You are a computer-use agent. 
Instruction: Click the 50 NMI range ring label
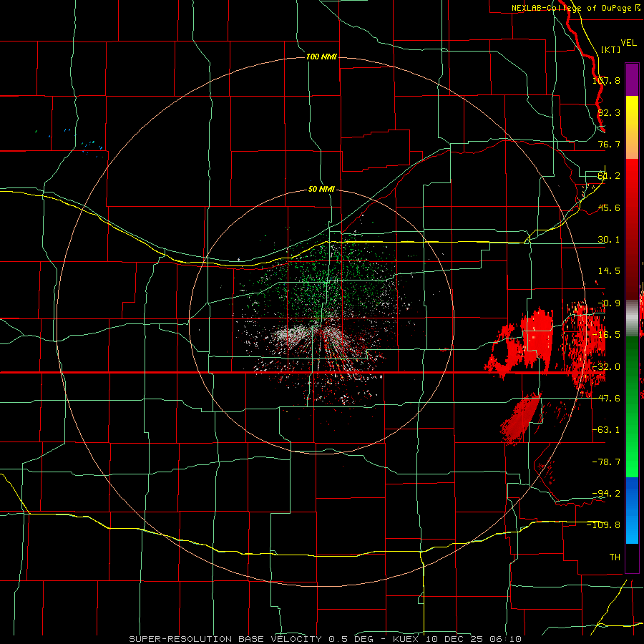[x=321, y=189]
